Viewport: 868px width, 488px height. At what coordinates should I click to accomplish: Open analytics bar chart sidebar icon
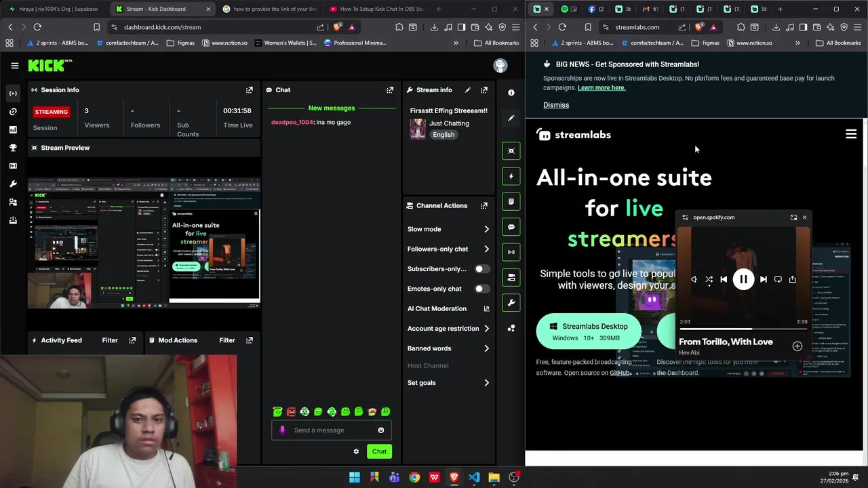point(13,129)
